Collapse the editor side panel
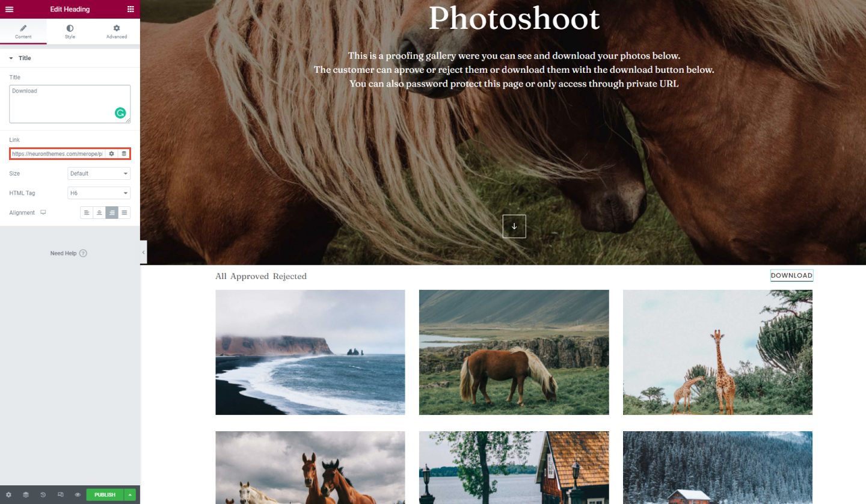Viewport: 866px width, 504px height. click(143, 253)
